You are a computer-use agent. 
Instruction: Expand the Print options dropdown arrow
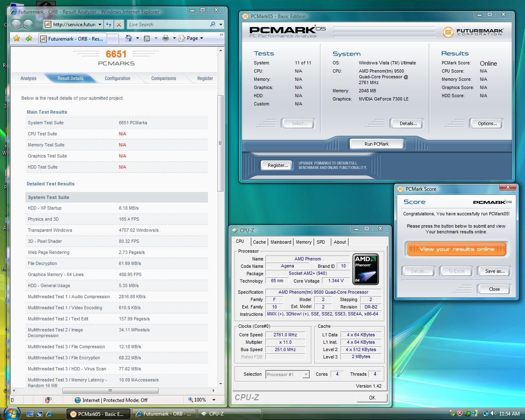pyautogui.click(x=174, y=38)
